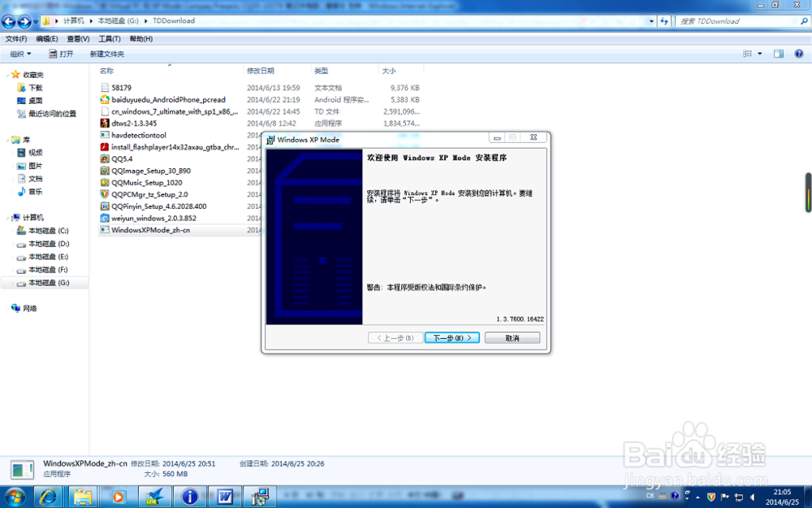Open the 文件(F) menu
The image size is (812, 508).
pyautogui.click(x=16, y=39)
